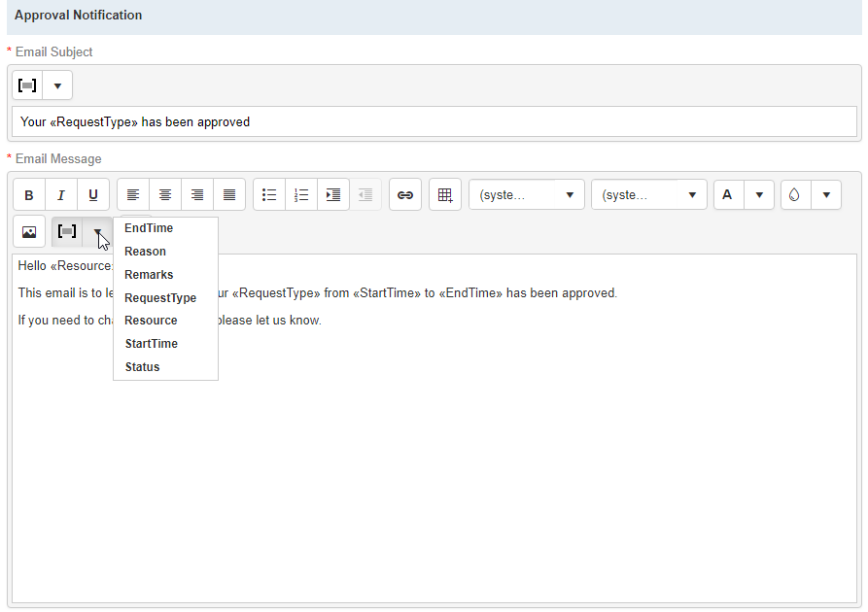Apply bold formatting in the email message
The width and height of the screenshot is (868, 612).
click(28, 194)
